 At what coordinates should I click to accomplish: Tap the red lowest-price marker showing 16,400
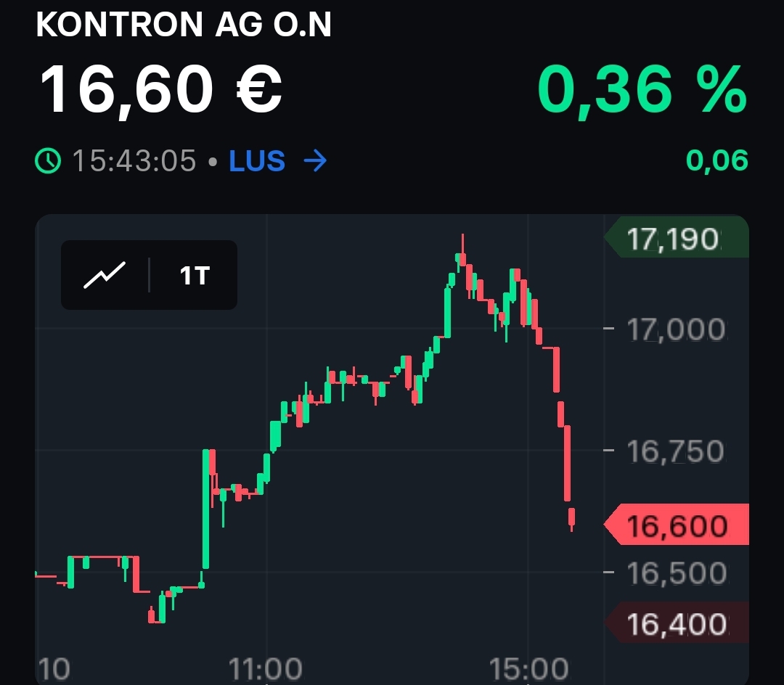[679, 623]
